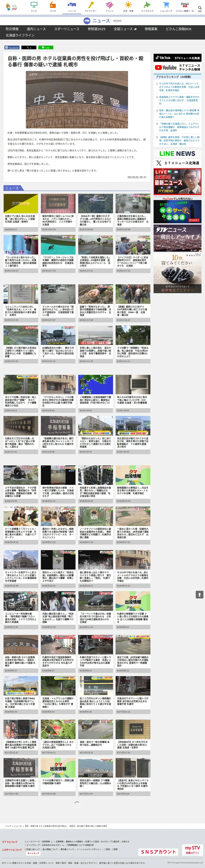Share the article via LINE button

[46, 48]
